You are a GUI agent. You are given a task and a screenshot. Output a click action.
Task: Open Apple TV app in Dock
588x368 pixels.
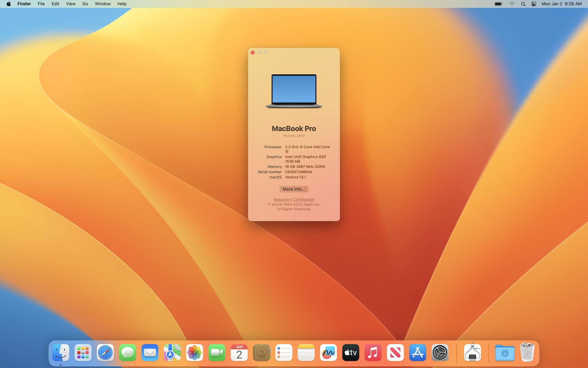coord(350,353)
